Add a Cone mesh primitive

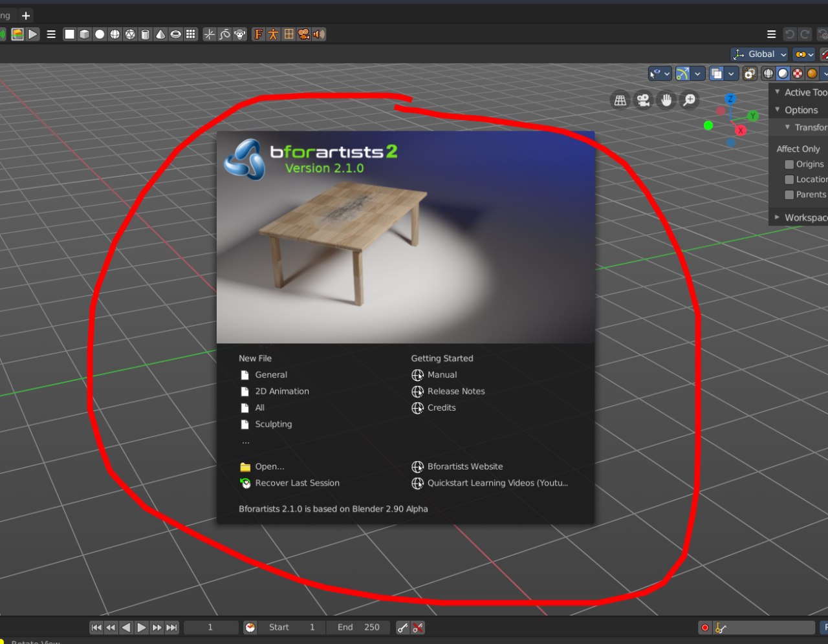point(160,34)
